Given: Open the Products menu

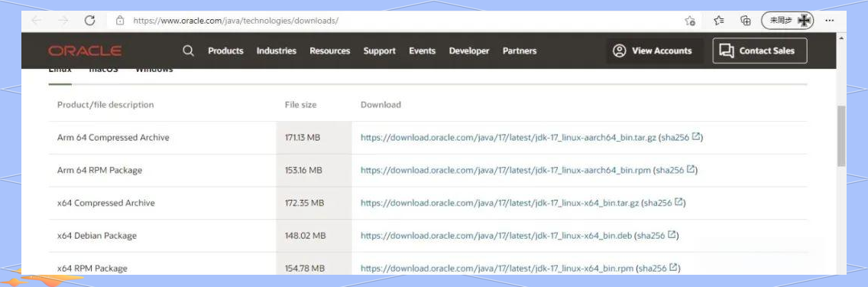Looking at the screenshot, I should point(226,51).
